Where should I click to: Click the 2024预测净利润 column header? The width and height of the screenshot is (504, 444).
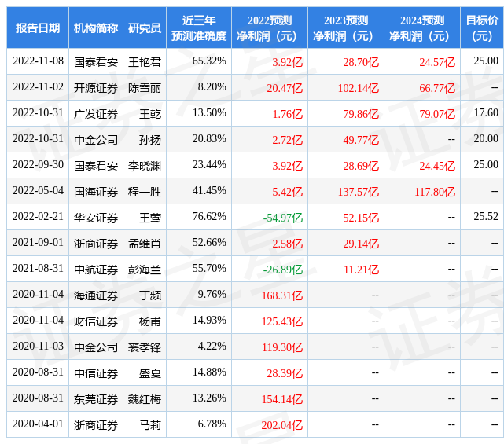[422, 28]
